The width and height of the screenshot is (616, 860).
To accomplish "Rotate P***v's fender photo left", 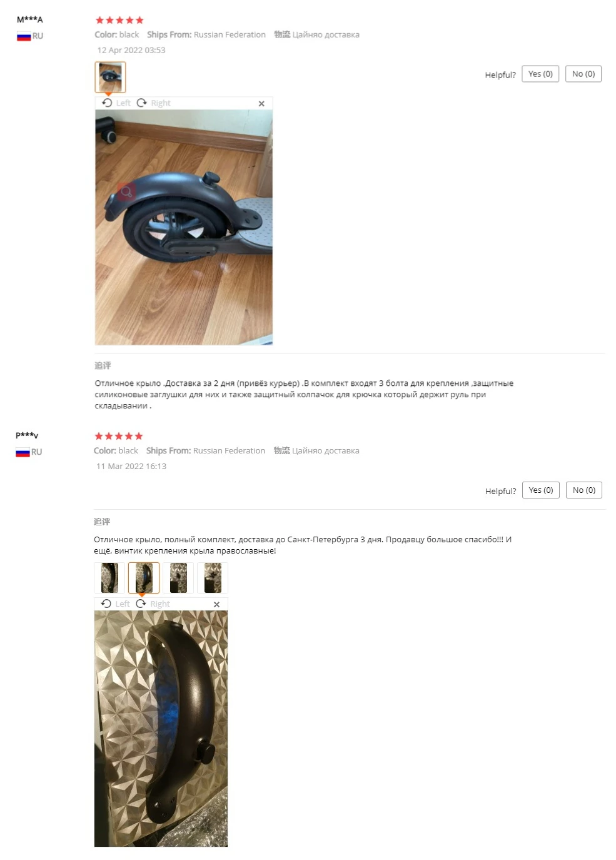I will [116, 604].
